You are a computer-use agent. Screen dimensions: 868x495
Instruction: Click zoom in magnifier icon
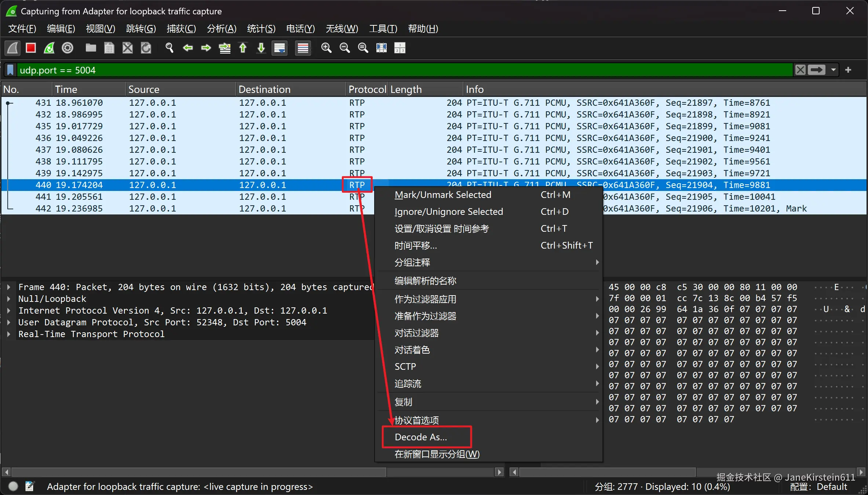(326, 48)
